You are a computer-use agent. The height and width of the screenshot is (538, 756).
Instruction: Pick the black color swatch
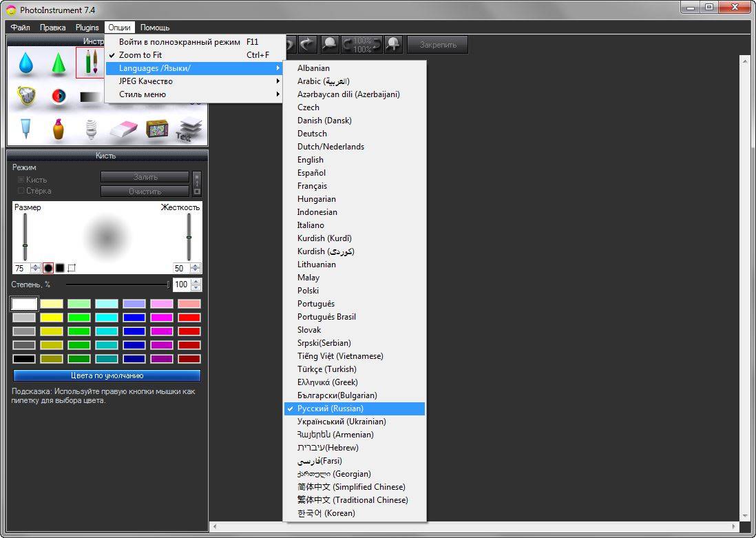coord(24,359)
